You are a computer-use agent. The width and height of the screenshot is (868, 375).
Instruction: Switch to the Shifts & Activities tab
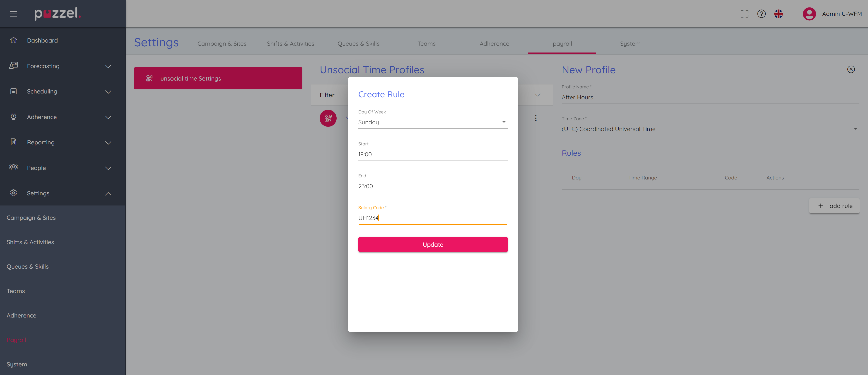point(290,44)
